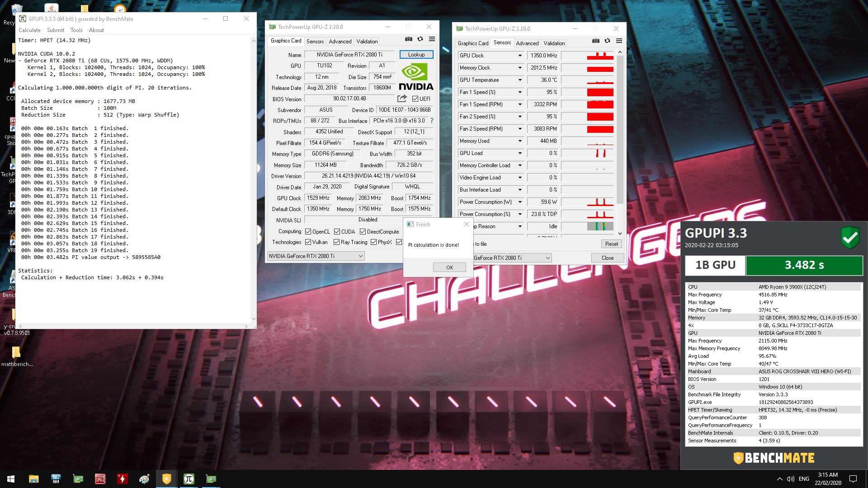Image resolution: width=868 pixels, height=488 pixels.
Task: Toggle the Ray Tracing checkbox
Action: click(336, 242)
